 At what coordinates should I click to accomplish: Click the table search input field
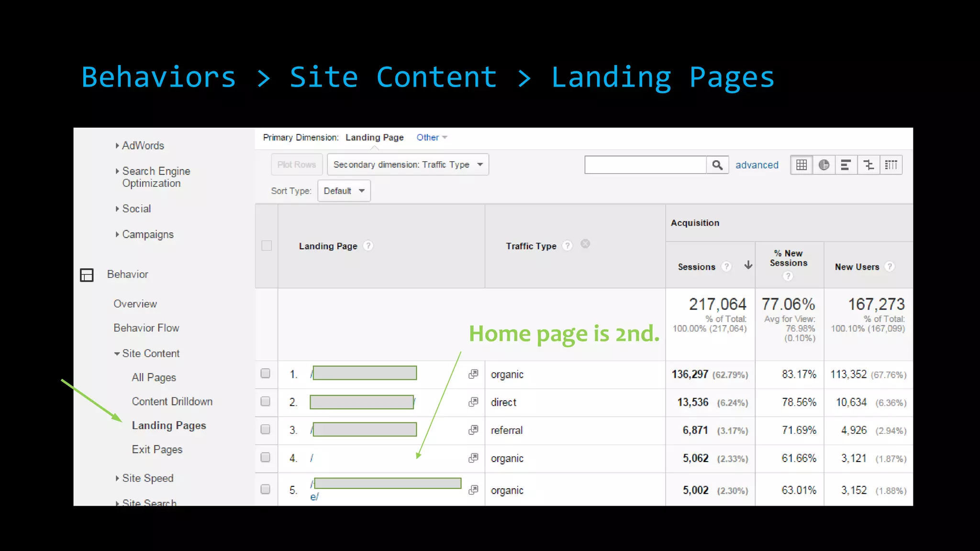(x=646, y=165)
